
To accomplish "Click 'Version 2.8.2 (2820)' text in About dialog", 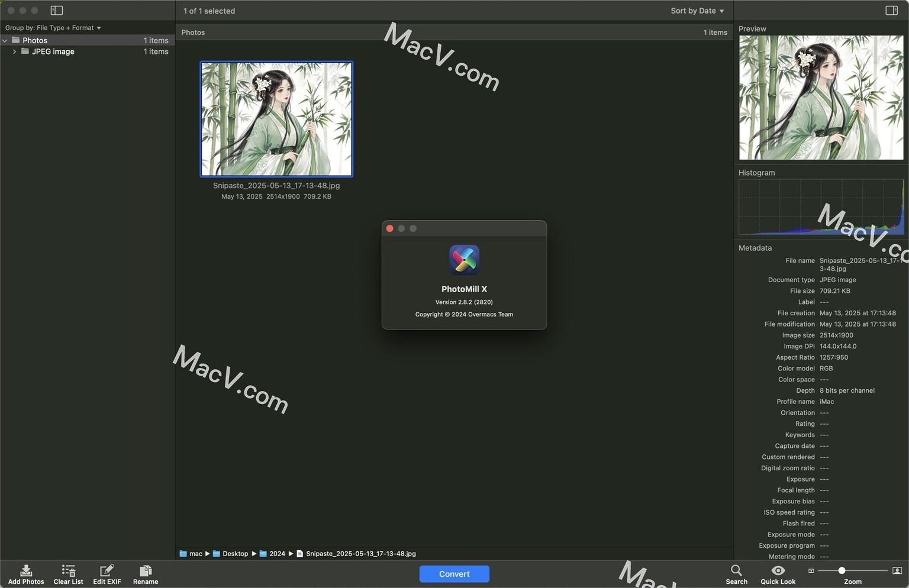I will (x=464, y=302).
